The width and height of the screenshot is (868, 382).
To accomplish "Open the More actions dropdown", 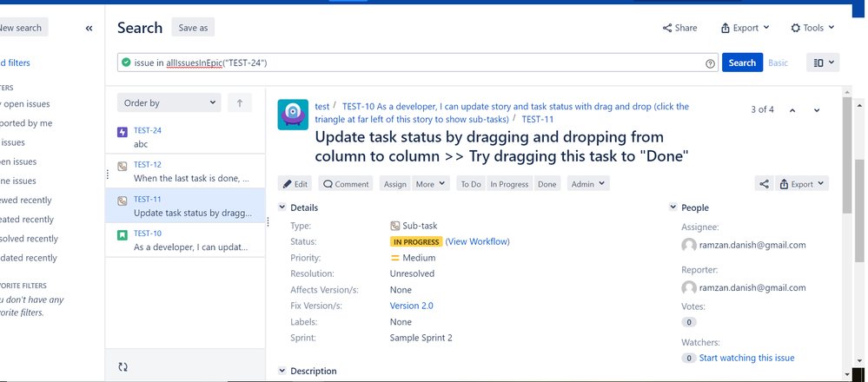I will pyautogui.click(x=431, y=184).
